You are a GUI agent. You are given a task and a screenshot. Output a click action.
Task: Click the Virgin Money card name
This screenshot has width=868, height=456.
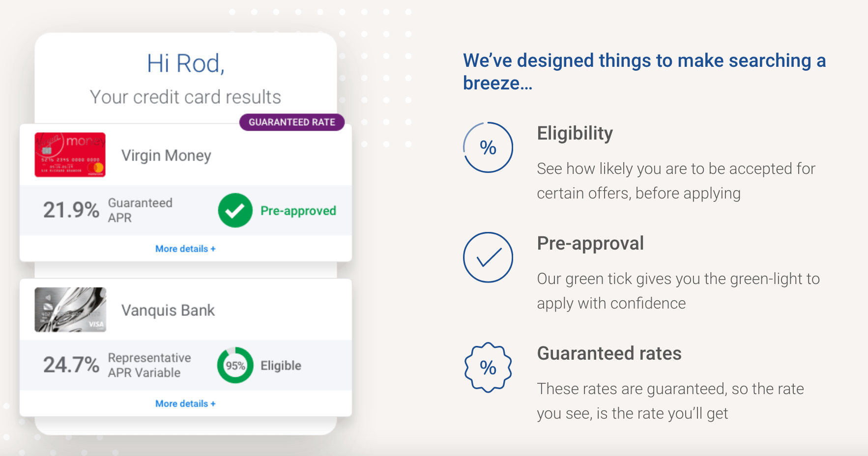tap(166, 155)
